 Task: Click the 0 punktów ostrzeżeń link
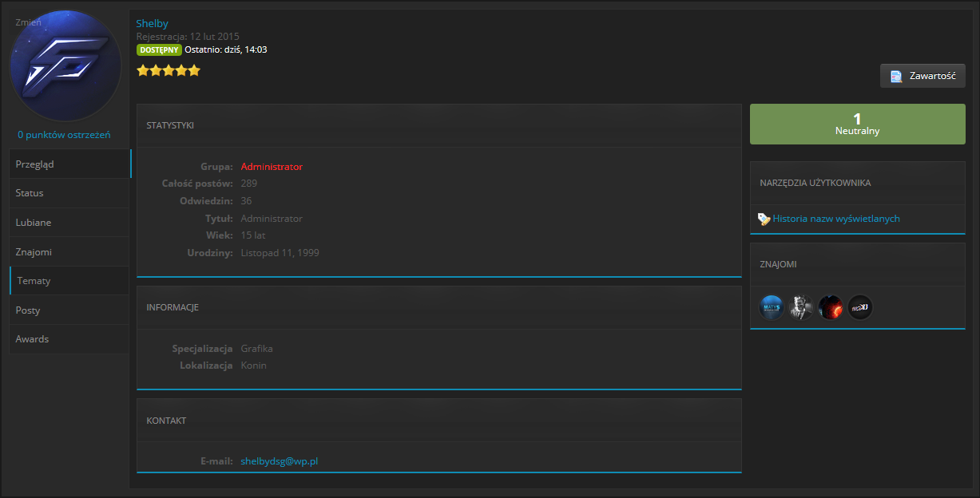64,135
